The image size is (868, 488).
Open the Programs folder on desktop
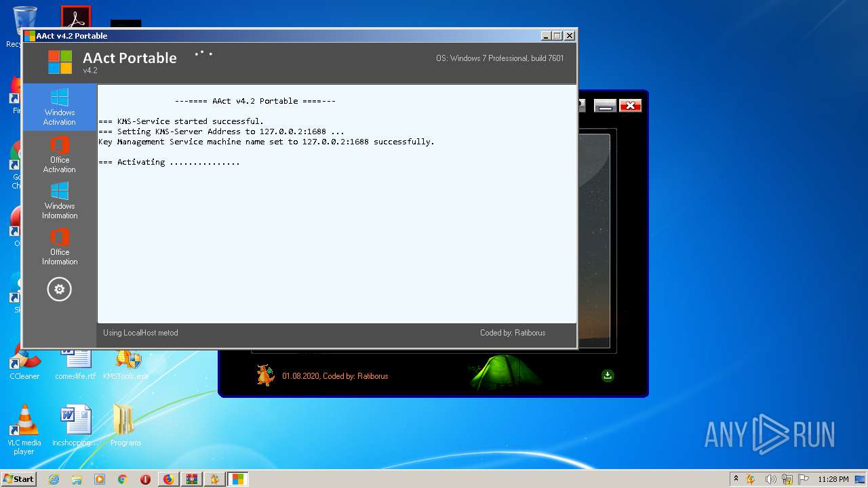tap(125, 426)
